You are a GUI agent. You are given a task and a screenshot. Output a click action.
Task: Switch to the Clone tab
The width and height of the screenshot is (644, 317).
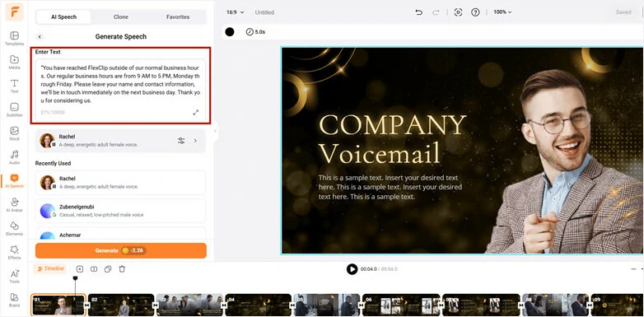[121, 16]
